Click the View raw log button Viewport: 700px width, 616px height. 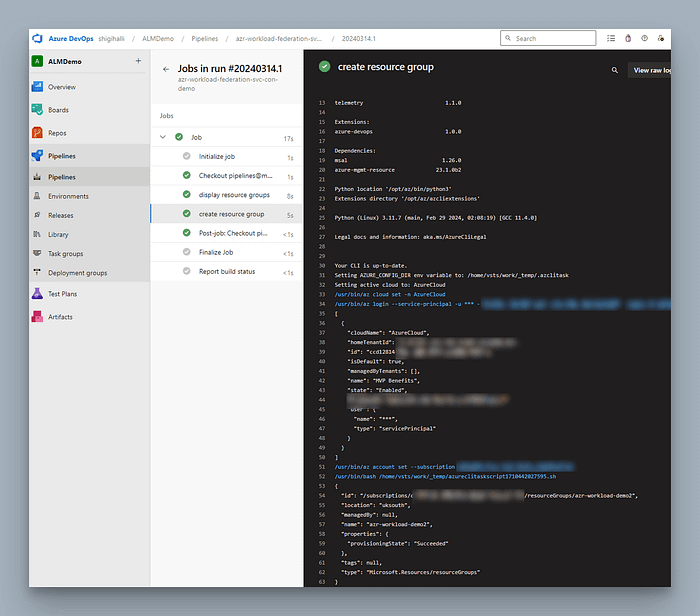(x=650, y=70)
